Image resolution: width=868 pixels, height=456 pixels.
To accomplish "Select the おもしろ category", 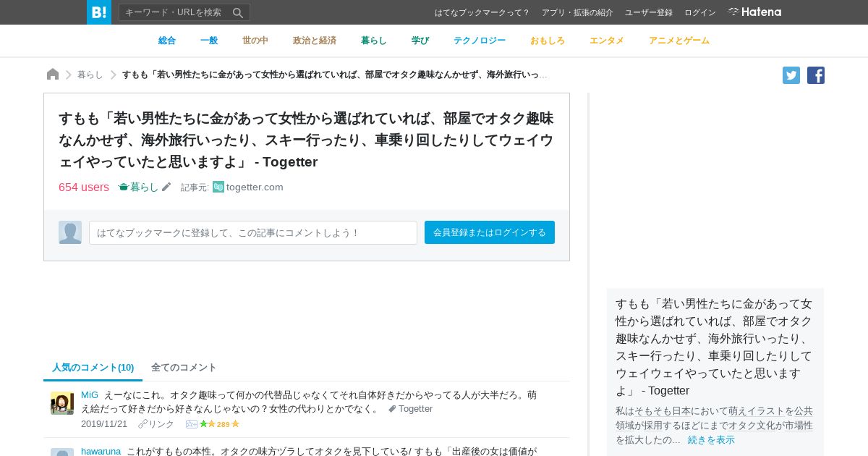I will point(548,41).
